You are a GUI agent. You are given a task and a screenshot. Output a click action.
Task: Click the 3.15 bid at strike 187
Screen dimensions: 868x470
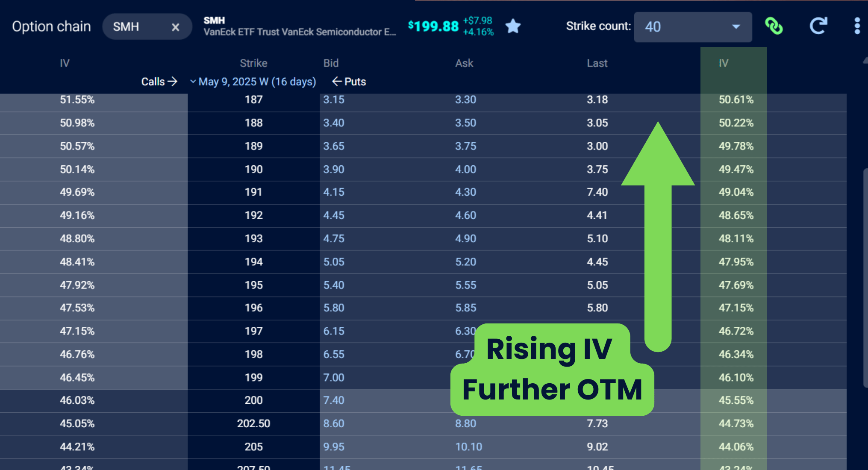click(334, 100)
